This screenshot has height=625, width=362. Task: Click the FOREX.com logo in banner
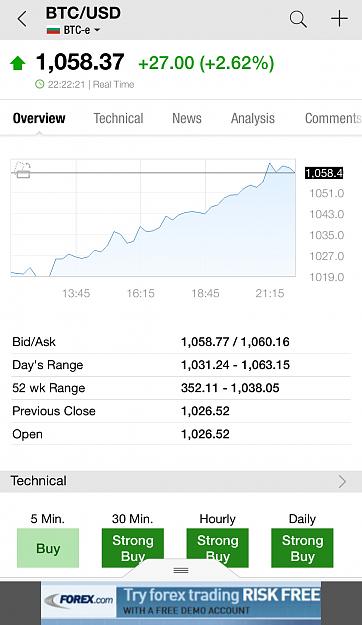pos(79,599)
